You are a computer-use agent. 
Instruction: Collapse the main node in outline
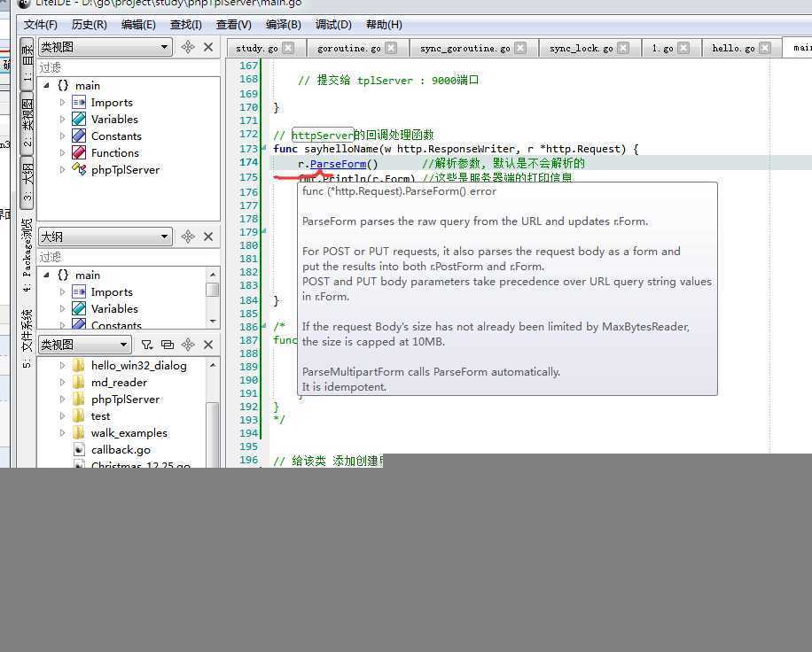tap(47, 275)
